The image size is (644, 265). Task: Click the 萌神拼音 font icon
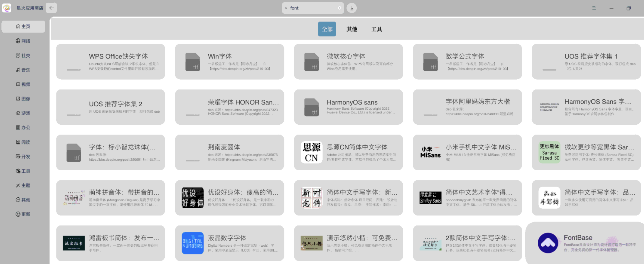74,198
